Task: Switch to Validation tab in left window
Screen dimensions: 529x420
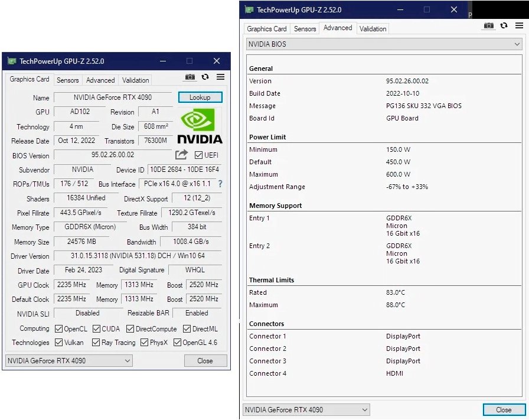Action: pos(135,80)
